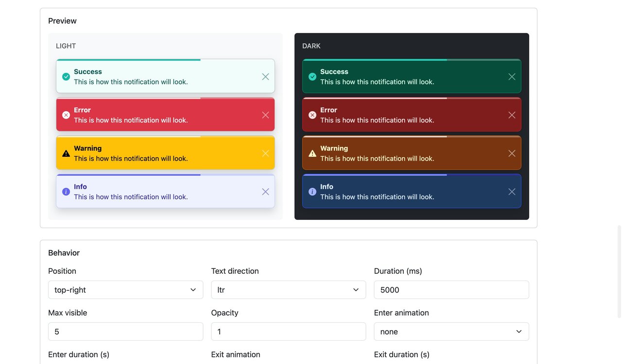The height and width of the screenshot is (364, 622).
Task: Click the dark Info title text
Action: [x=327, y=186]
